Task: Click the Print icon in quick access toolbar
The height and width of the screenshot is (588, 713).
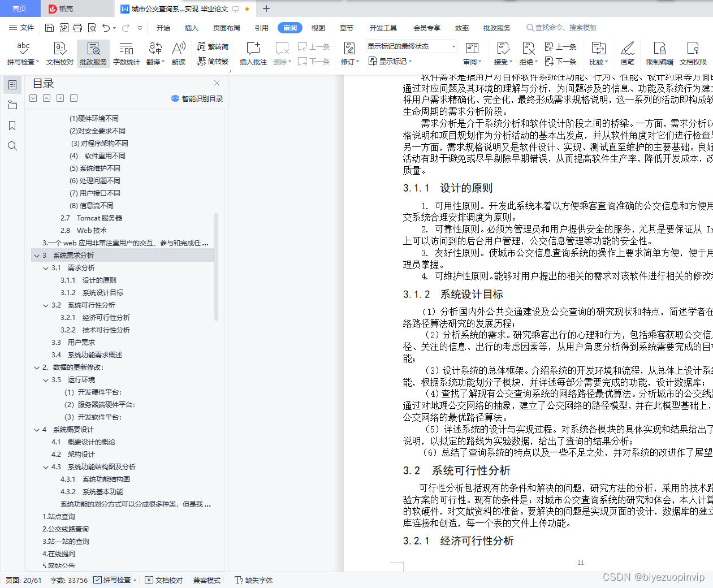Action: 77,28
